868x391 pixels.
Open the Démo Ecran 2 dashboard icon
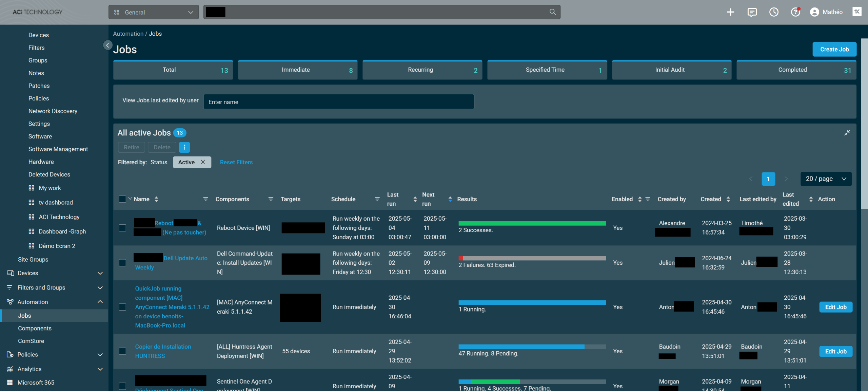(x=32, y=246)
